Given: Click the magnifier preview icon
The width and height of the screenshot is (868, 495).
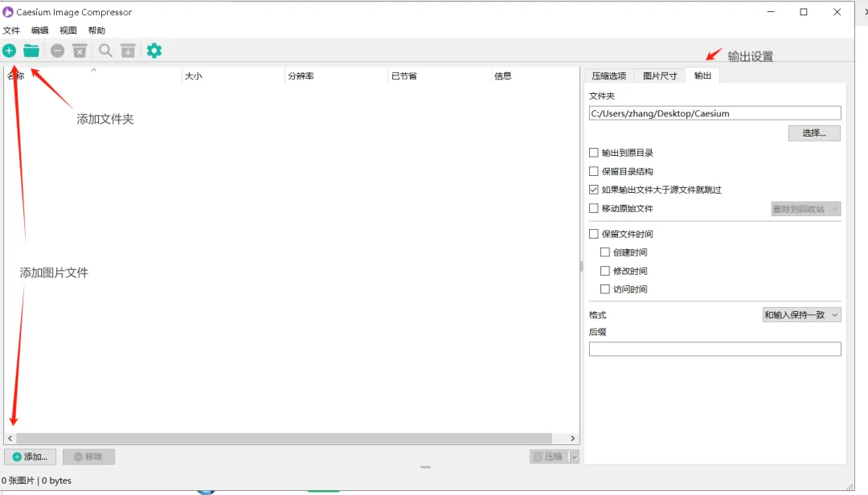Looking at the screenshot, I should click(x=105, y=51).
